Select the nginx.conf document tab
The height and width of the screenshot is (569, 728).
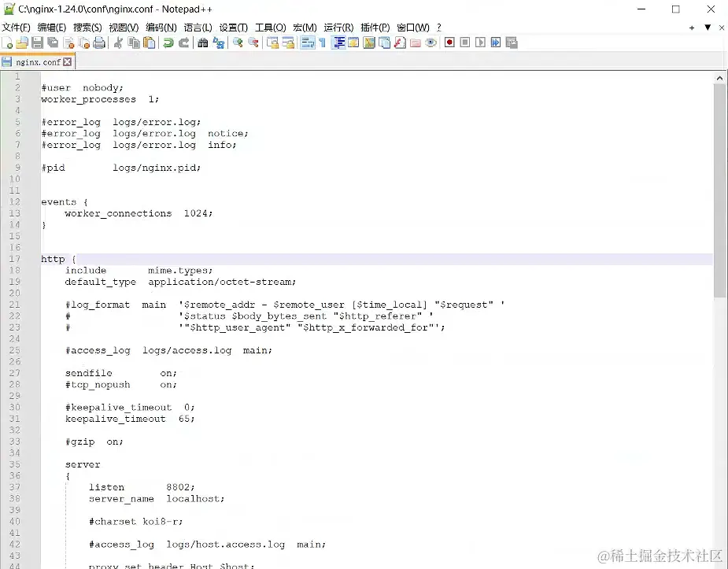click(38, 61)
